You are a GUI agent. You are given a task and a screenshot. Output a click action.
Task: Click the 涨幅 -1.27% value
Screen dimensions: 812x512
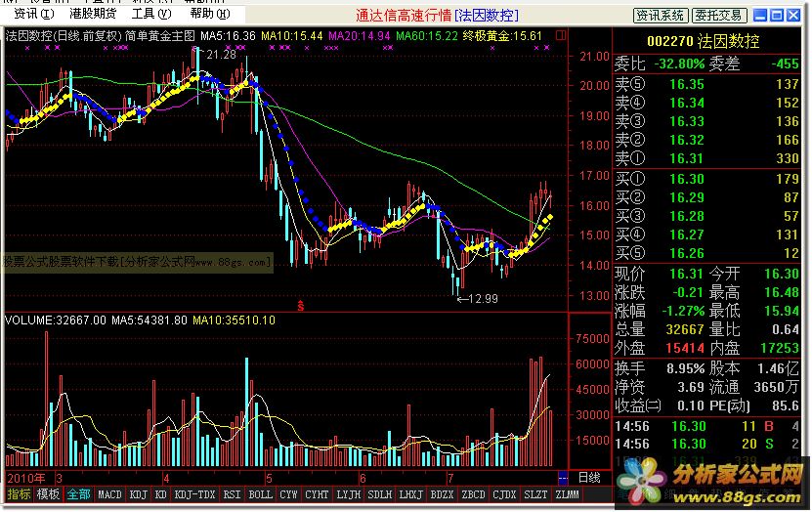point(683,311)
